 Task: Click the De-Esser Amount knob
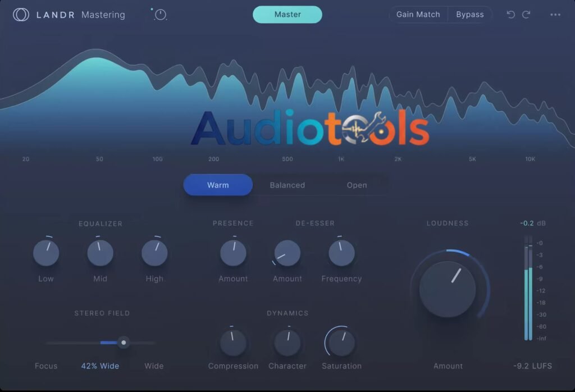(x=287, y=253)
